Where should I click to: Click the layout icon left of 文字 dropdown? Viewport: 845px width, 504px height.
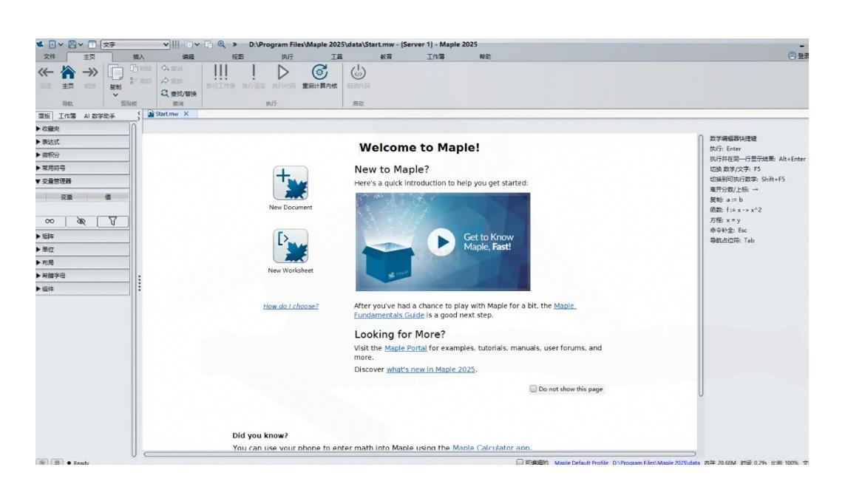[92, 44]
